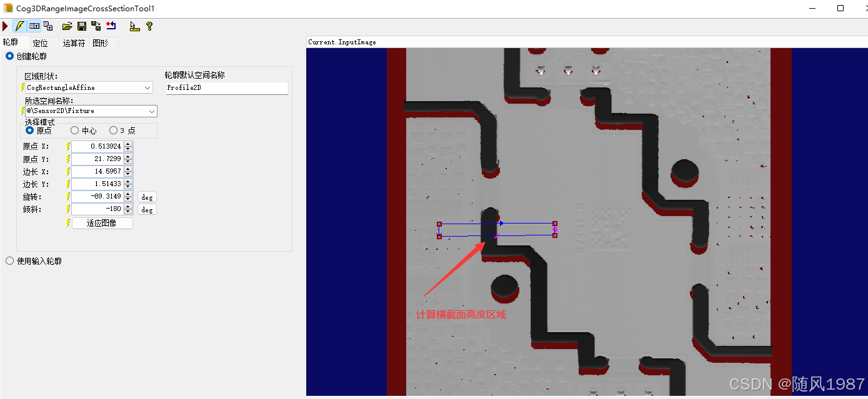Maximize the Cog3DRangeImageCrossSectionTool1 window
Screen dimensions: 868x399
(841, 8)
